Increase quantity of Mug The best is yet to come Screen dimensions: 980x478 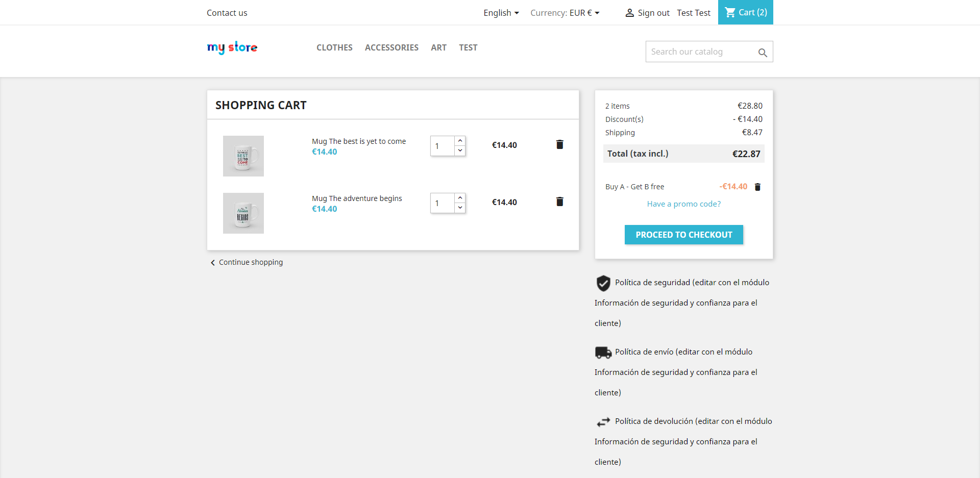click(x=460, y=141)
